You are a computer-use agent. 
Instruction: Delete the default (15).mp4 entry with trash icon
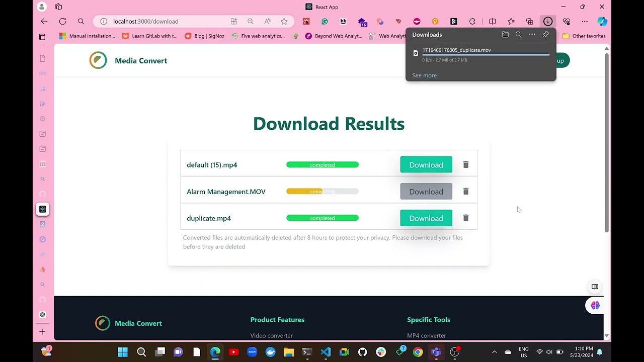tap(466, 165)
